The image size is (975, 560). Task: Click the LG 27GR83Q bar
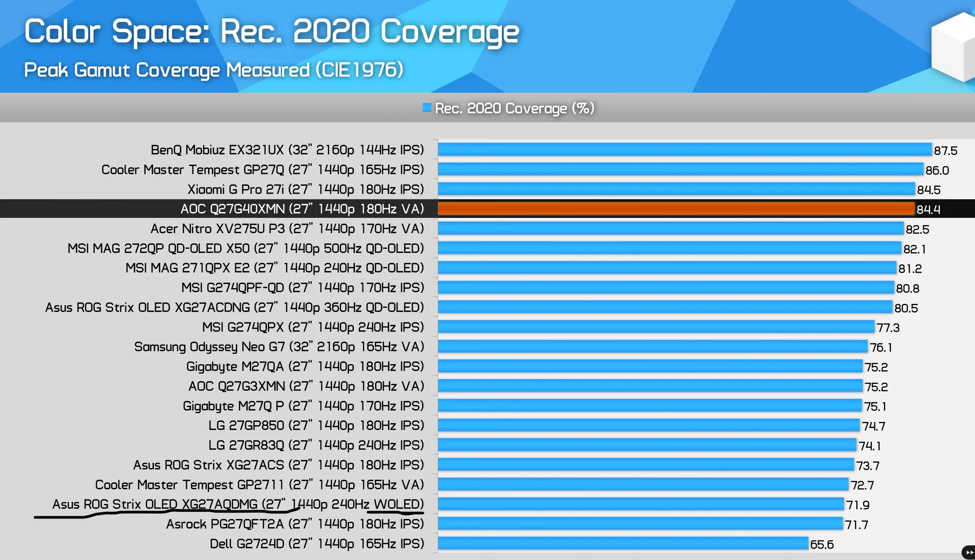647,445
